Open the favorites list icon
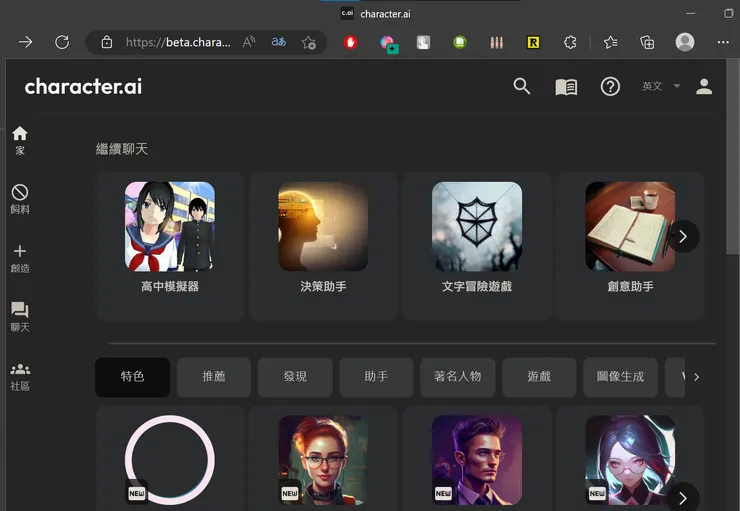 (610, 42)
